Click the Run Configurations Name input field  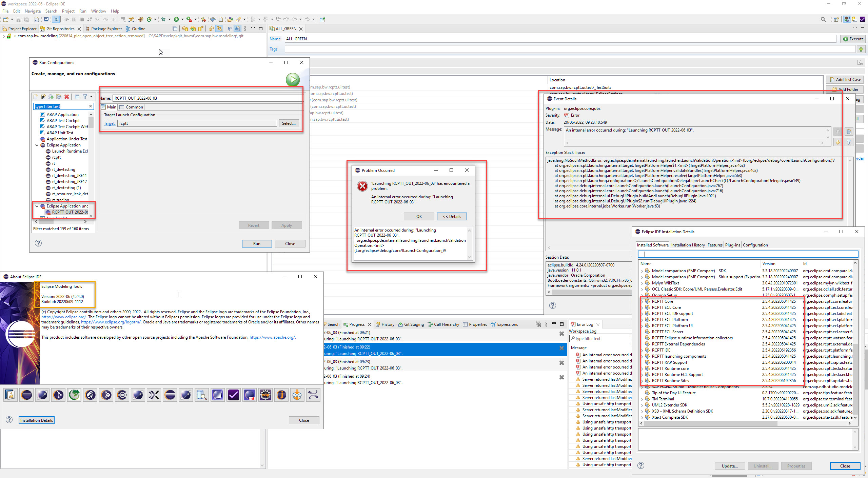coord(208,98)
